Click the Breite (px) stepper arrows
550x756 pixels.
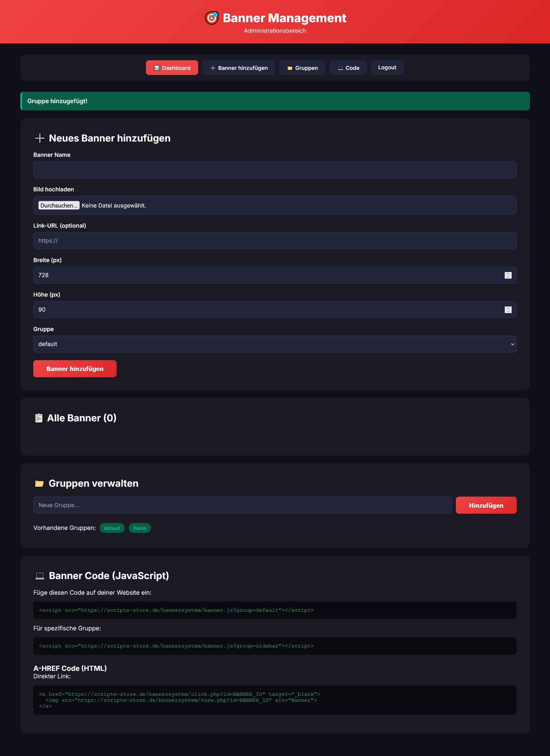(508, 275)
